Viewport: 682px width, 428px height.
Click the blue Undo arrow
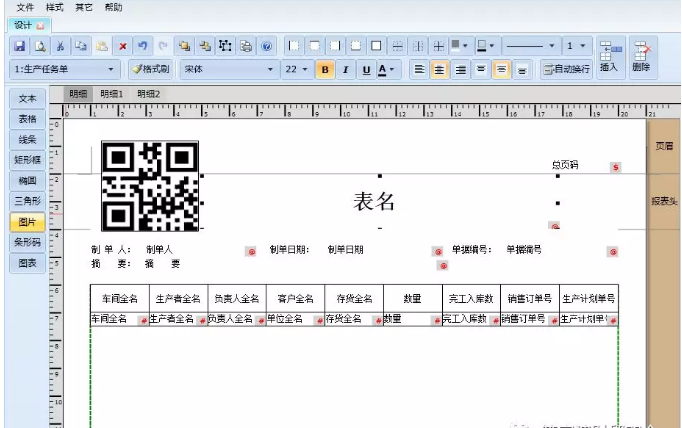[143, 46]
